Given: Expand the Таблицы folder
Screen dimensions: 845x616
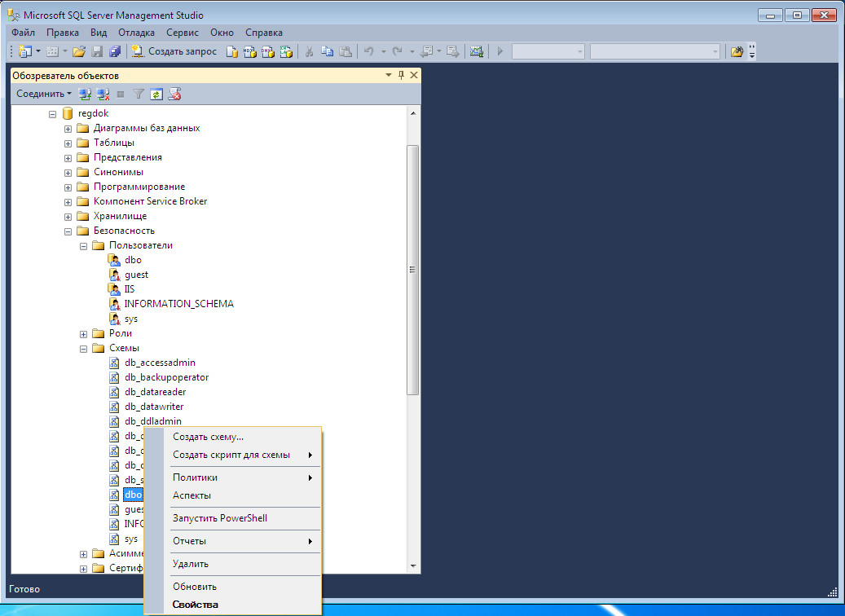Looking at the screenshot, I should 68,143.
